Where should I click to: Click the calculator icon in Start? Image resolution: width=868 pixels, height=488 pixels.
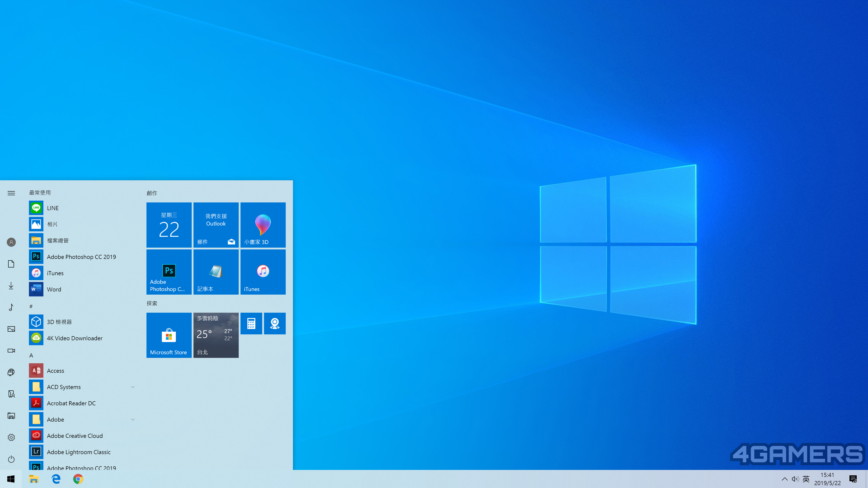coord(251,324)
